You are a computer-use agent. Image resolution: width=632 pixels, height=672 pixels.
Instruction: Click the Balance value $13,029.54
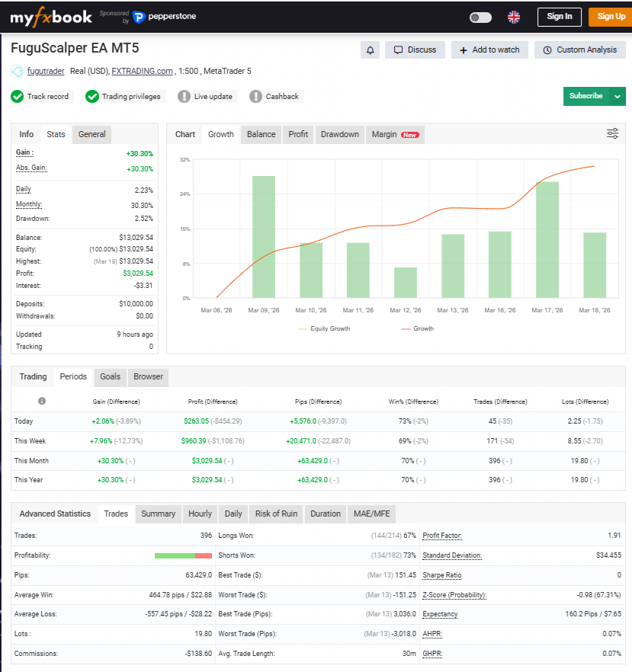(x=136, y=238)
